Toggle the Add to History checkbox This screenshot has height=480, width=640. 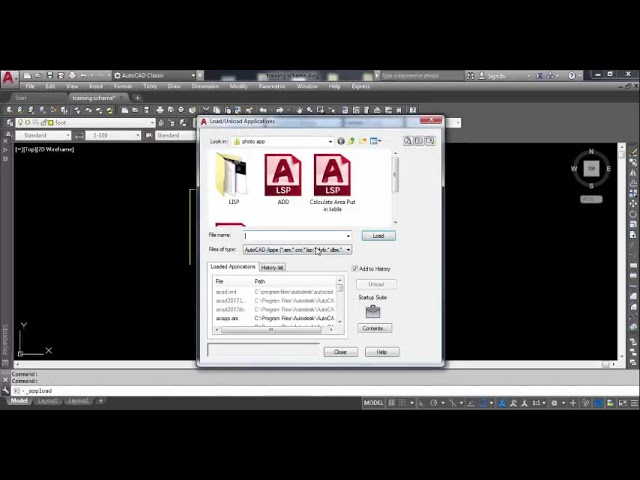(x=355, y=269)
